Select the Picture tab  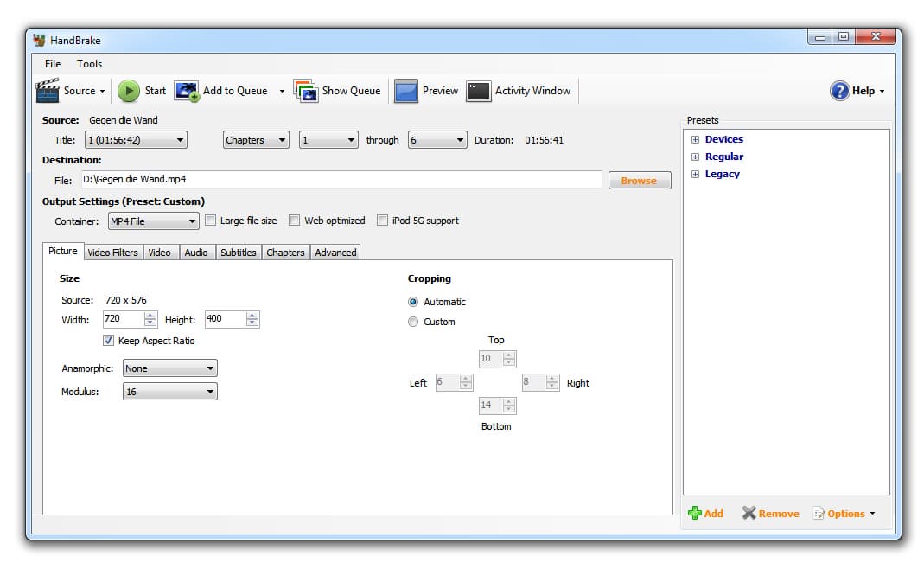point(63,251)
